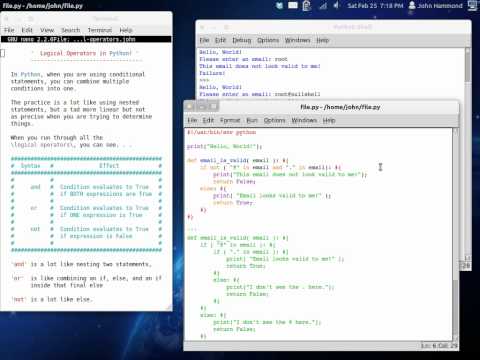This screenshot has height=360, width=480.
Task: Click the GNU nano title bar line
Action: 86,39
